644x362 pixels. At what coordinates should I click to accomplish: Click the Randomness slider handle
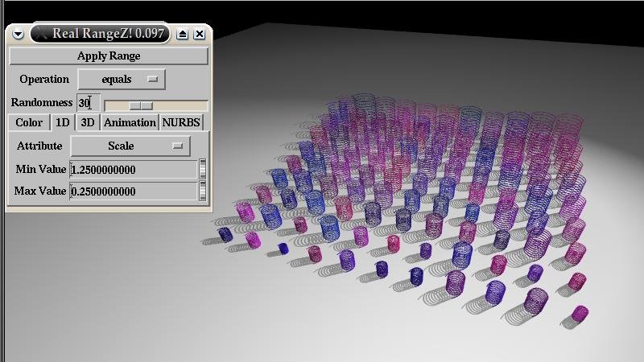141,106
